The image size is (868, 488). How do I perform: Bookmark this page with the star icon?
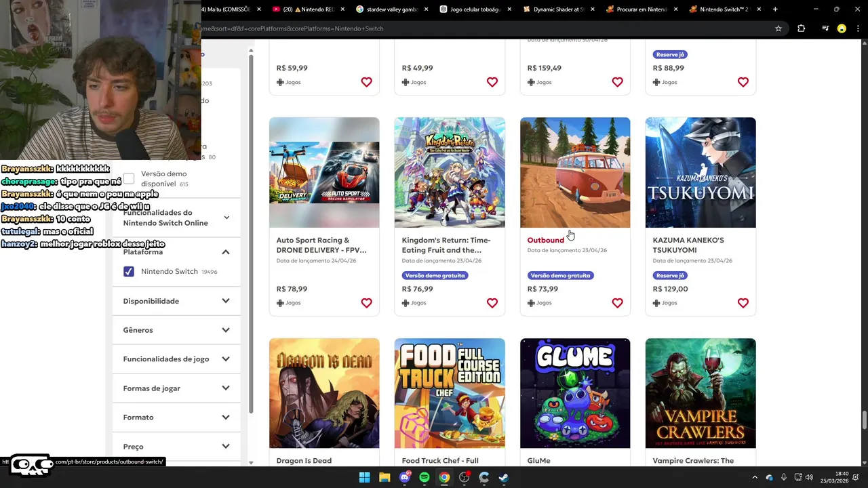coord(778,28)
